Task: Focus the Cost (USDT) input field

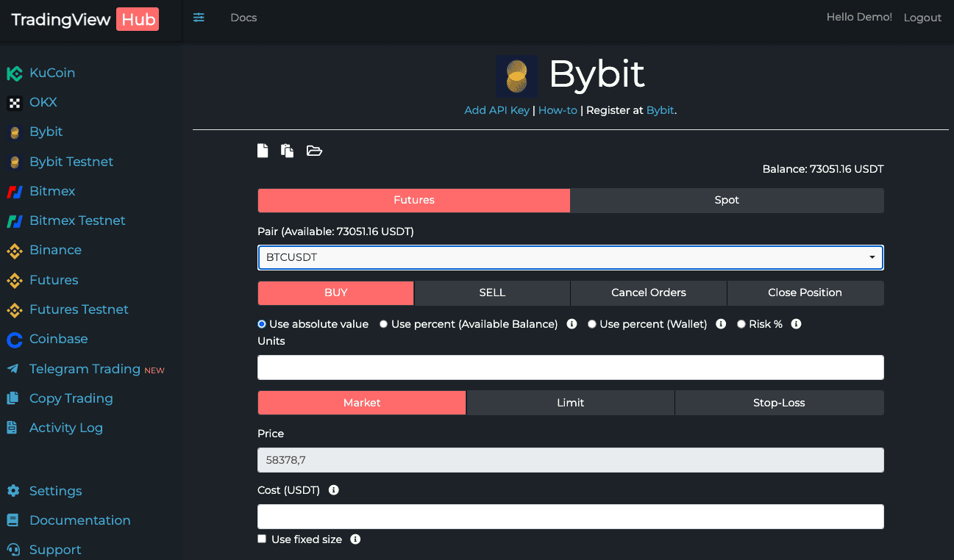Action: pyautogui.click(x=571, y=517)
